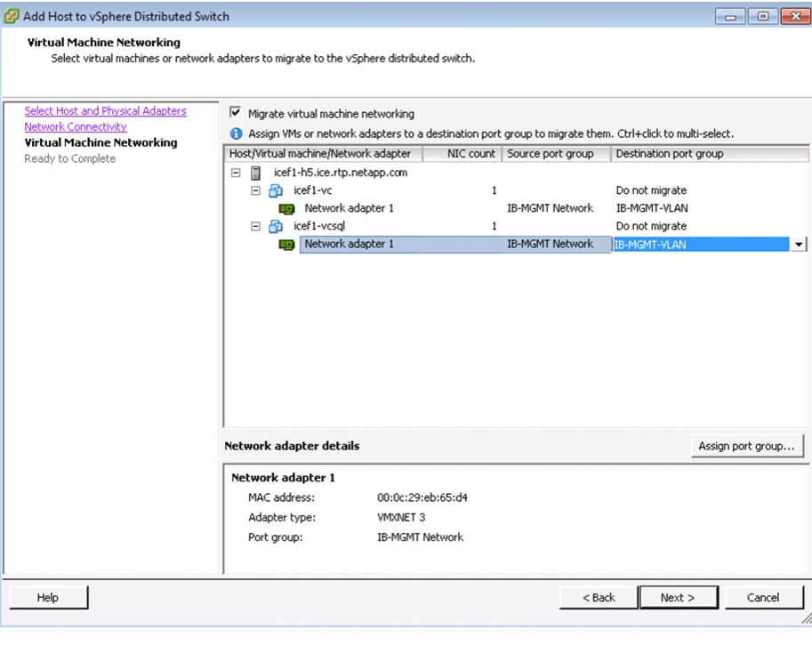Minimize the wizard window
Image resolution: width=812 pixels, height=654 pixels.
point(730,17)
